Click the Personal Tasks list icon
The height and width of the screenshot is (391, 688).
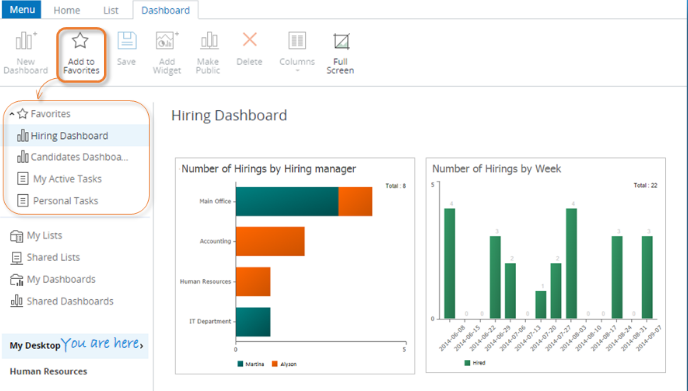click(x=22, y=201)
